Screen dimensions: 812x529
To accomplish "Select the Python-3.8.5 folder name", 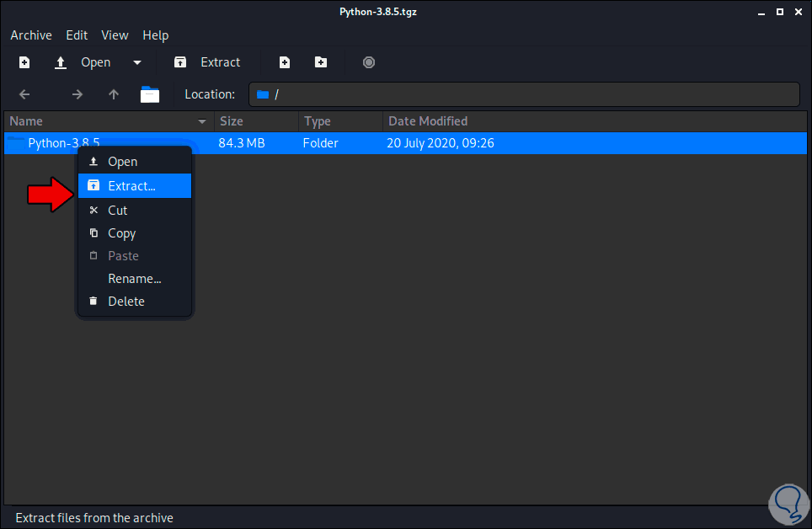I will pyautogui.click(x=64, y=143).
